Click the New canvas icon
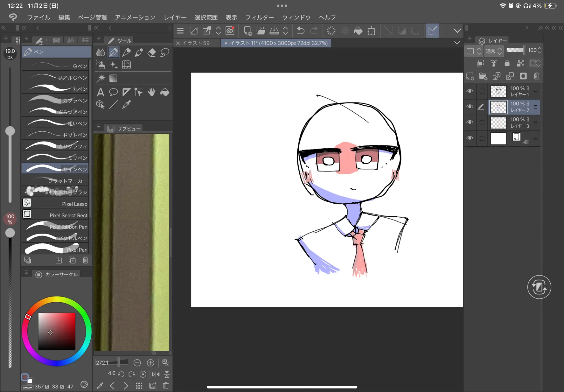This screenshot has height=392, width=564. coord(248,31)
